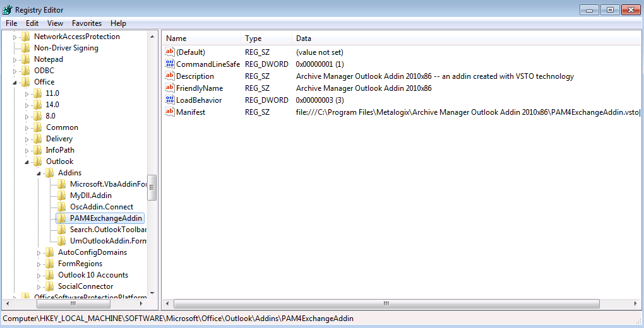Click the values pane scroll right arrow
This screenshot has width=644, height=328.
click(x=636, y=304)
